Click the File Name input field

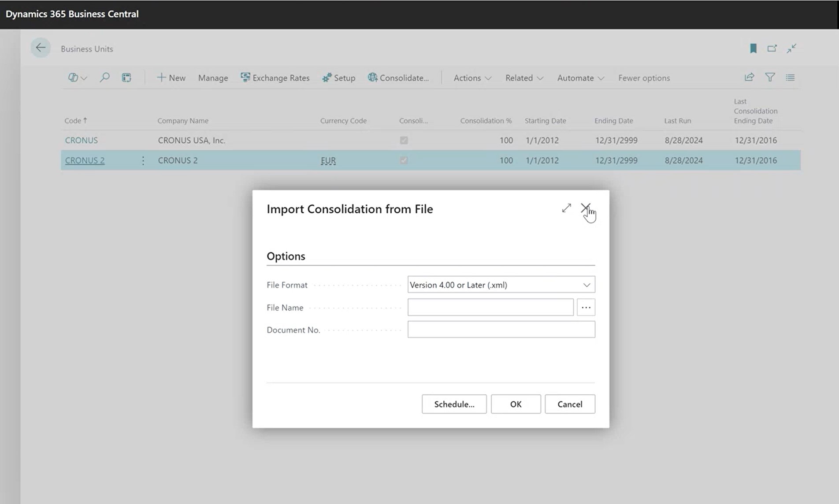click(x=490, y=308)
